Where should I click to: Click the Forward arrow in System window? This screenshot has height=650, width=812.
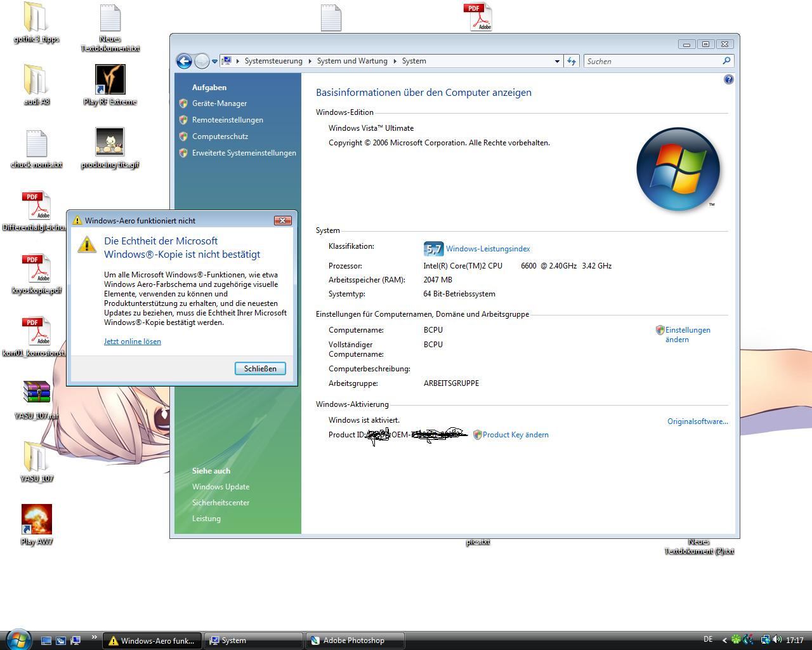tap(202, 61)
